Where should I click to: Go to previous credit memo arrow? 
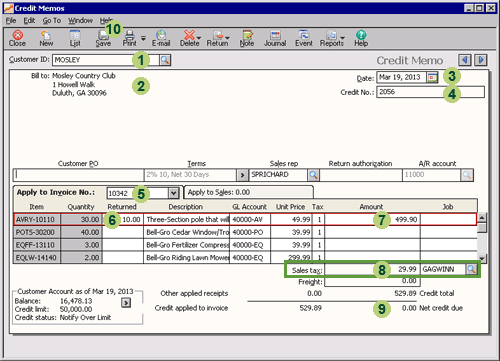(x=465, y=60)
